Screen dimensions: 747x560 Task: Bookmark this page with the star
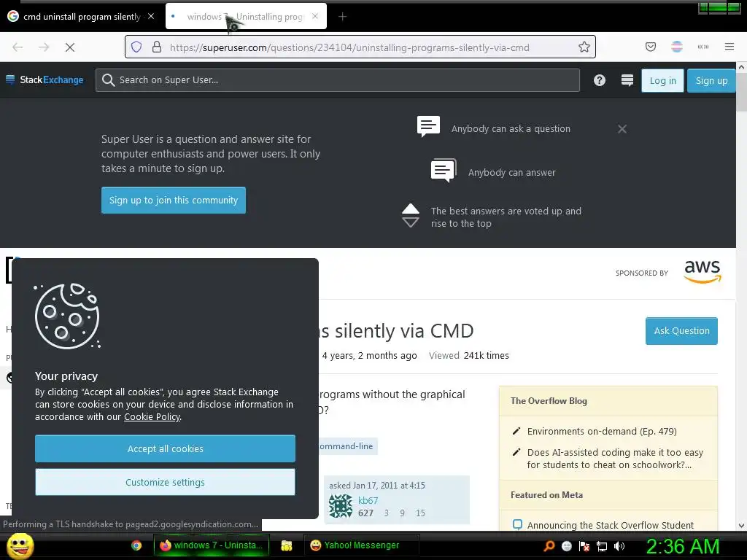coord(584,47)
